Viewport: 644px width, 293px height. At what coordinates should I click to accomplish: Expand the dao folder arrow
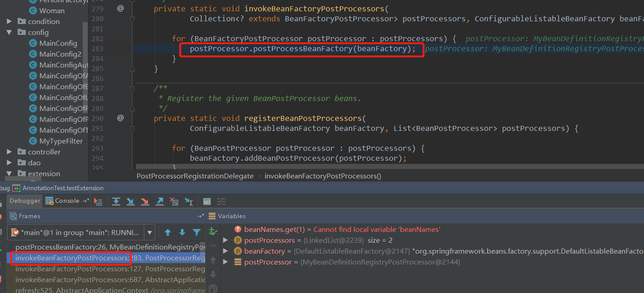coord(9,163)
